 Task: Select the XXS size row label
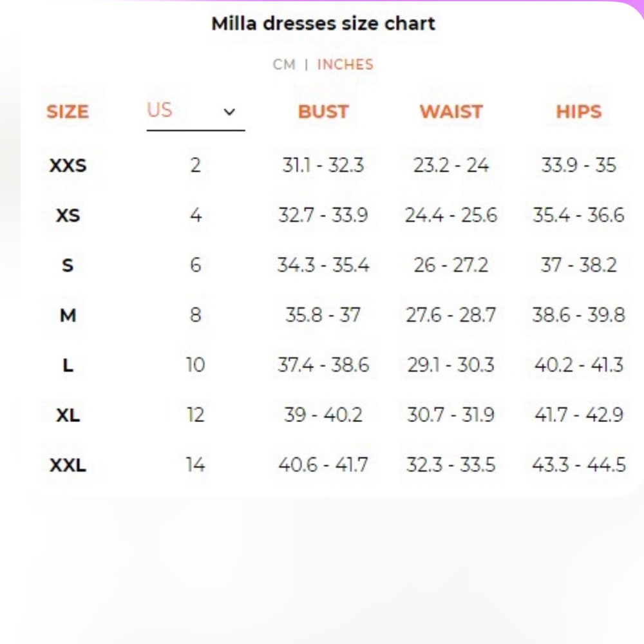coord(68,166)
